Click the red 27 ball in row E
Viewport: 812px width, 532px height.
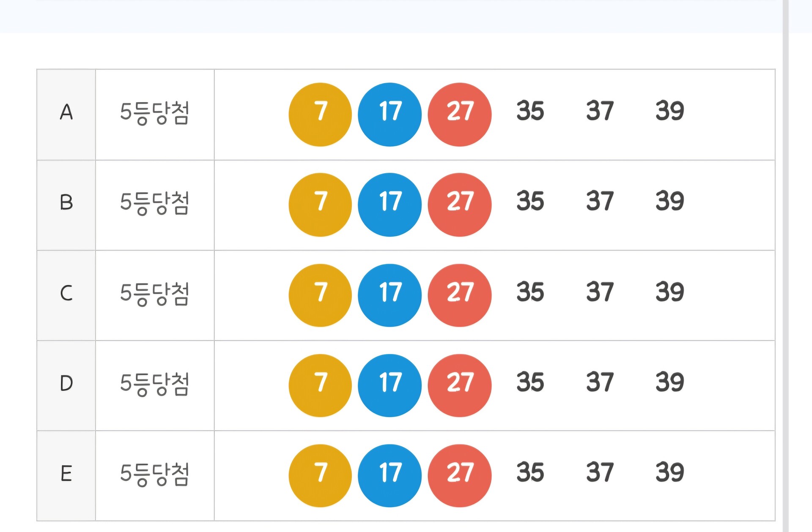[459, 475]
